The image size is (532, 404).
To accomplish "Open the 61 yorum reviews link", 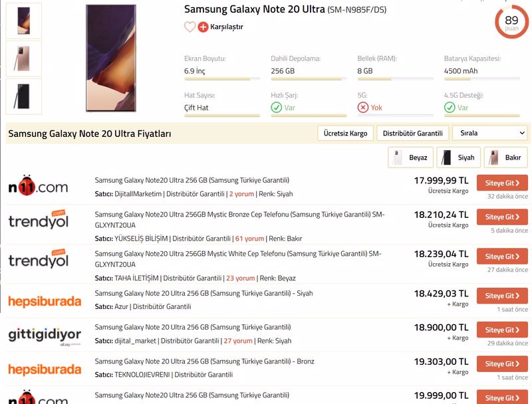I will 250,239.
